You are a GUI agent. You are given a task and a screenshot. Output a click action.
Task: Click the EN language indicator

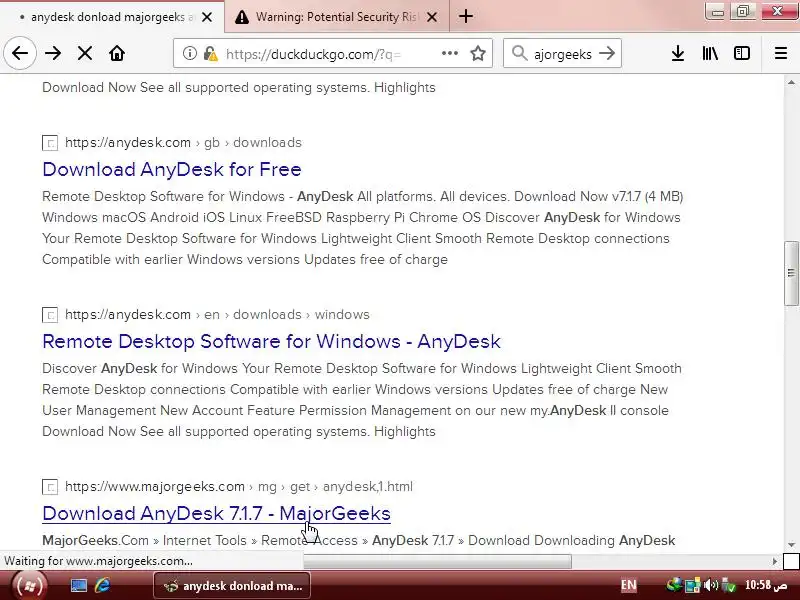(x=629, y=585)
